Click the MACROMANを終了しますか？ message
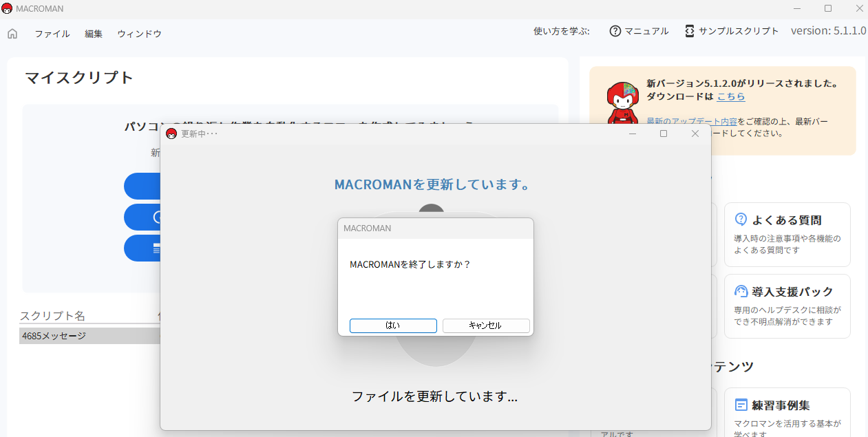The height and width of the screenshot is (437, 868). pyautogui.click(x=410, y=264)
